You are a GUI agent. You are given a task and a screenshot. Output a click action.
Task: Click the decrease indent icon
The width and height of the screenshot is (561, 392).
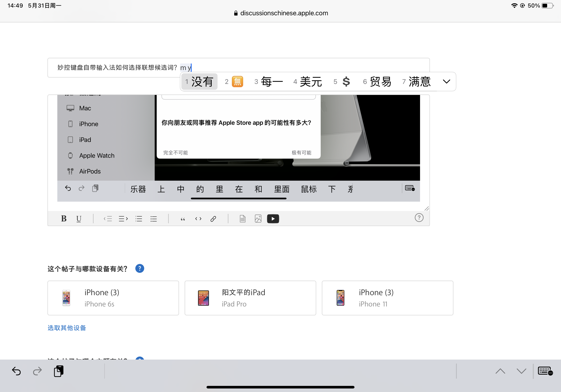tap(108, 219)
